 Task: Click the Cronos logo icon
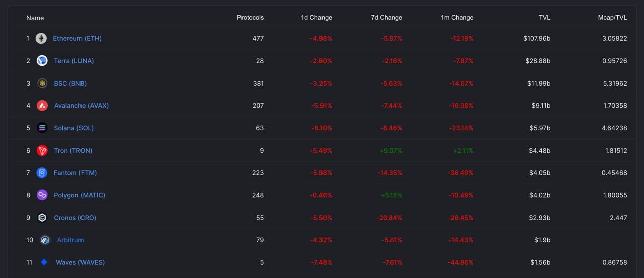[42, 218]
